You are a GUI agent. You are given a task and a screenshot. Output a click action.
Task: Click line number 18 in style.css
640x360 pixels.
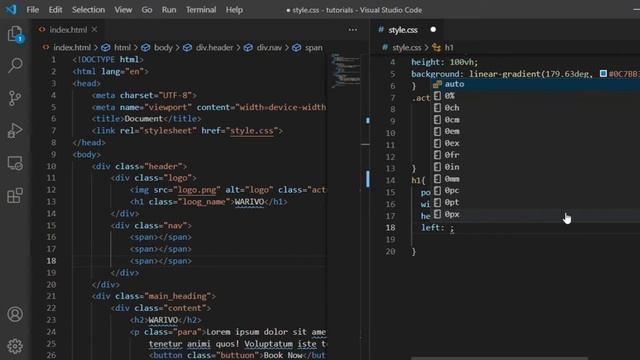[390, 228]
